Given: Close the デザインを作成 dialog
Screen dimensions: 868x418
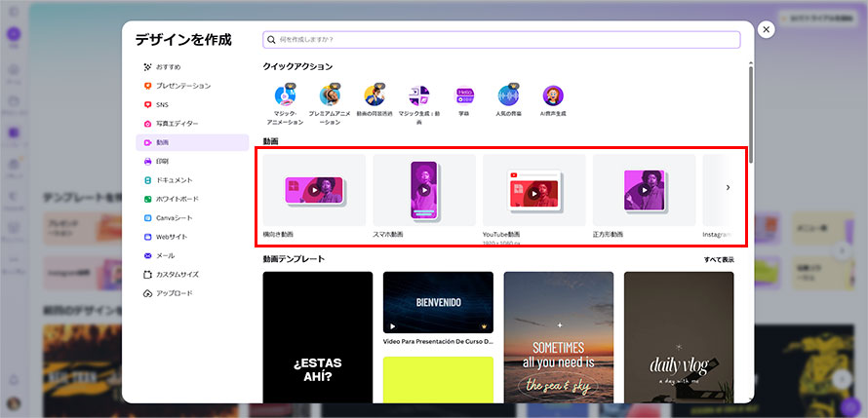Looking at the screenshot, I should (x=767, y=30).
